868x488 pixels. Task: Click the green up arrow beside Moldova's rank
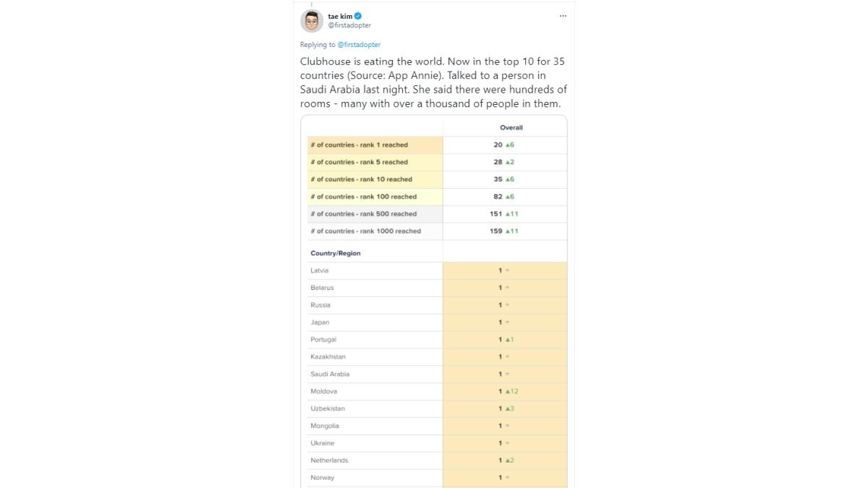509,391
